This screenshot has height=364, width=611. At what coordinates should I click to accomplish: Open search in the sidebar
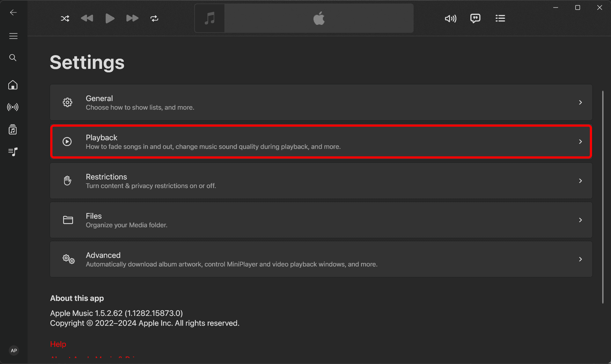point(13,58)
